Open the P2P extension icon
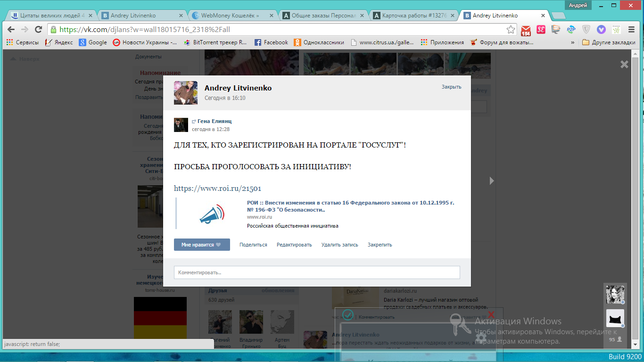 (571, 30)
